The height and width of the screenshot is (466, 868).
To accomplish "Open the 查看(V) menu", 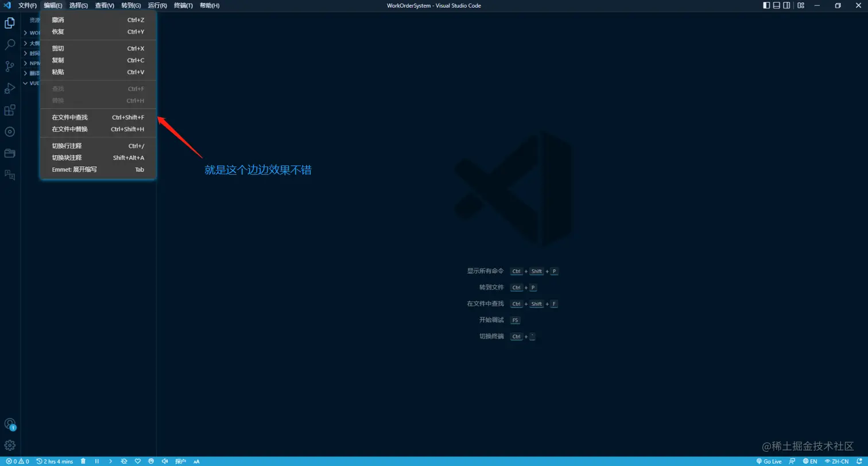I will 104,5.
